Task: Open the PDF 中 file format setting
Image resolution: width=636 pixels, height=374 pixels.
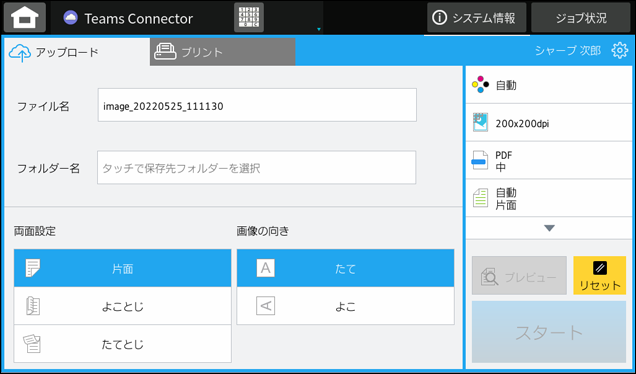Action: [549, 161]
